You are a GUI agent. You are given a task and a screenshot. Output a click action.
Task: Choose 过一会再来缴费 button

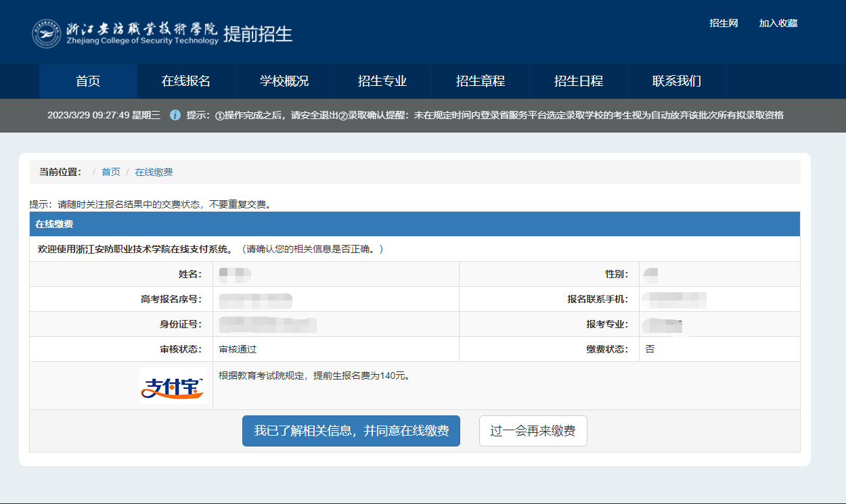tap(533, 431)
